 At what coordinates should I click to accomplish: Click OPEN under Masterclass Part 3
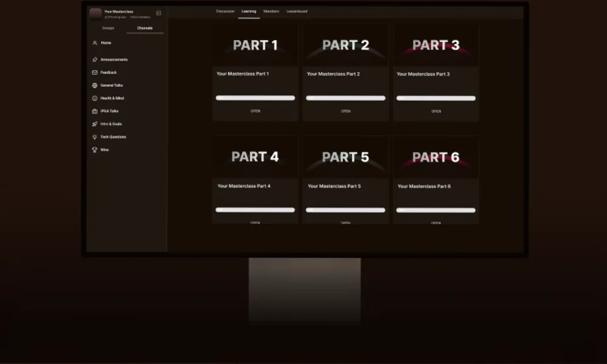point(436,112)
